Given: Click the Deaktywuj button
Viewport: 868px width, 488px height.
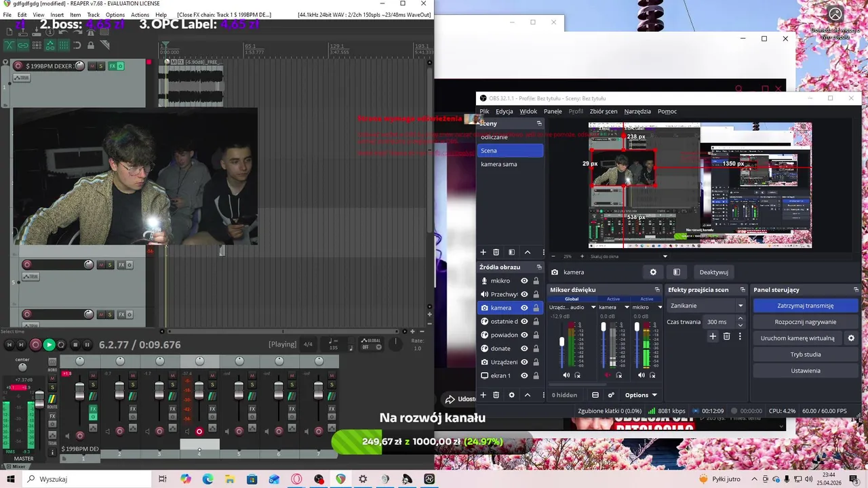Looking at the screenshot, I should point(713,272).
